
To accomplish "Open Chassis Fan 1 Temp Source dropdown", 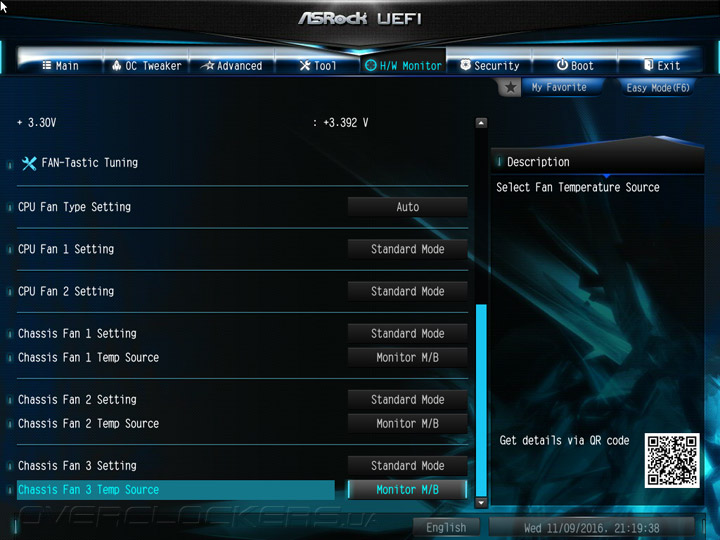I will tap(408, 358).
